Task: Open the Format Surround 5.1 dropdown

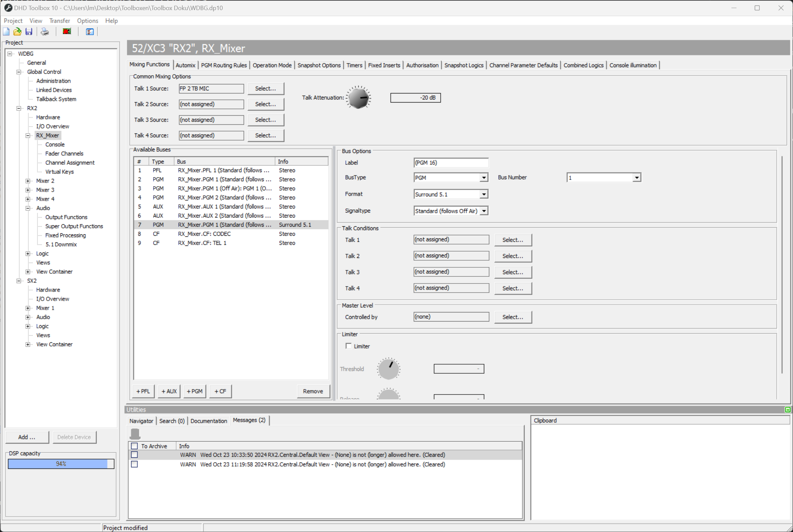Action: click(484, 194)
